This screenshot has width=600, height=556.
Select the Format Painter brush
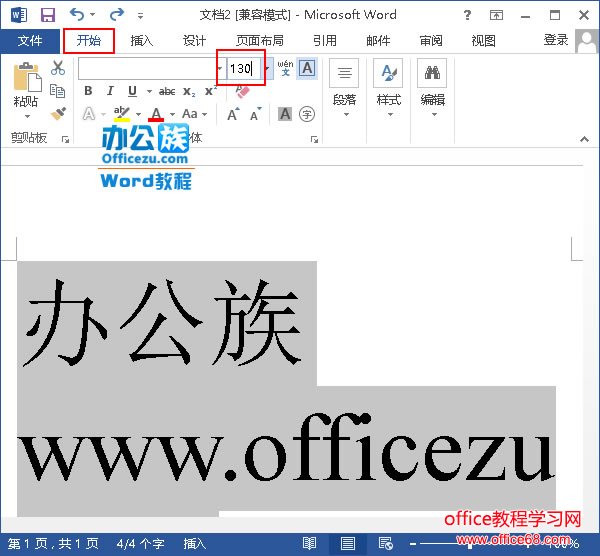point(58,114)
